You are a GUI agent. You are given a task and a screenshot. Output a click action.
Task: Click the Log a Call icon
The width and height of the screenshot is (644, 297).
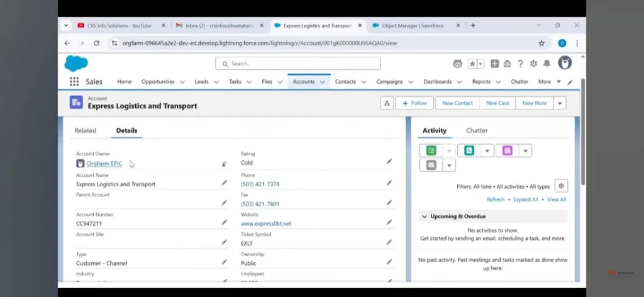click(469, 150)
